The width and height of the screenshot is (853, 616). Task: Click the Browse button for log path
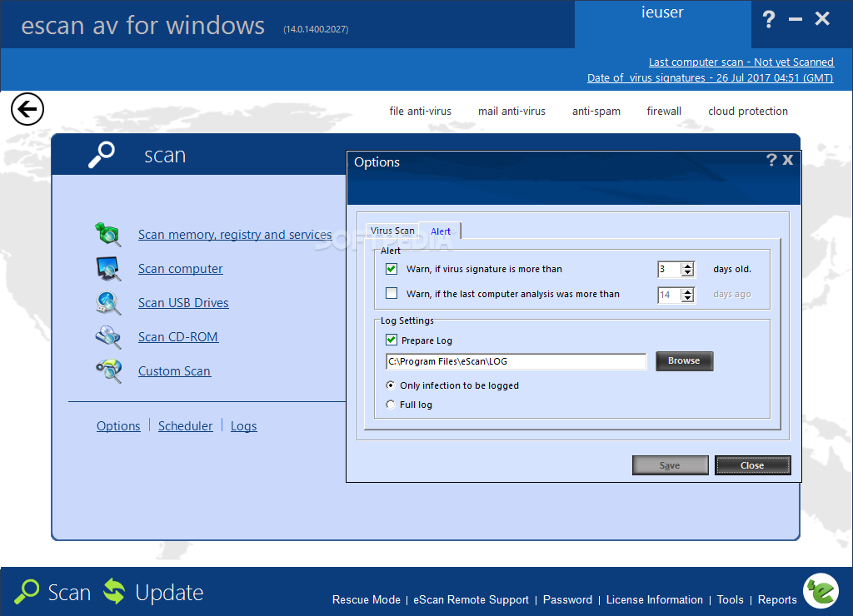684,361
